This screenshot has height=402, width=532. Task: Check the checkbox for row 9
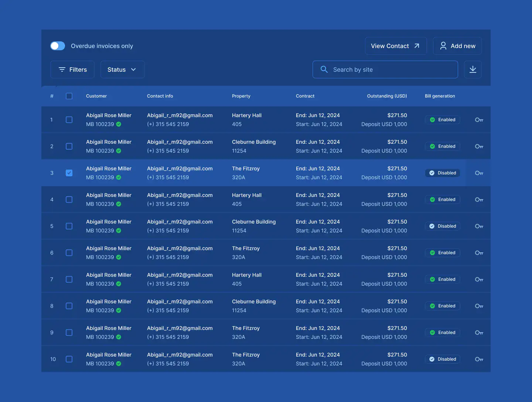(69, 333)
